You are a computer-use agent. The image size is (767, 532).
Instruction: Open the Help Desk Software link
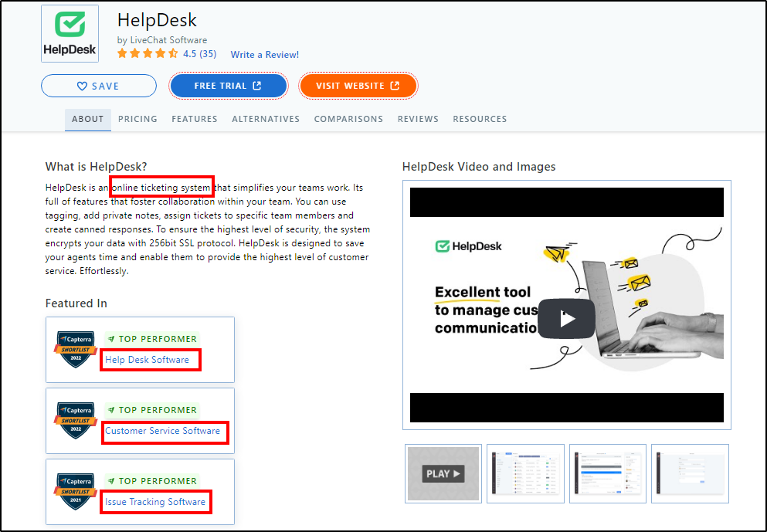[147, 360]
